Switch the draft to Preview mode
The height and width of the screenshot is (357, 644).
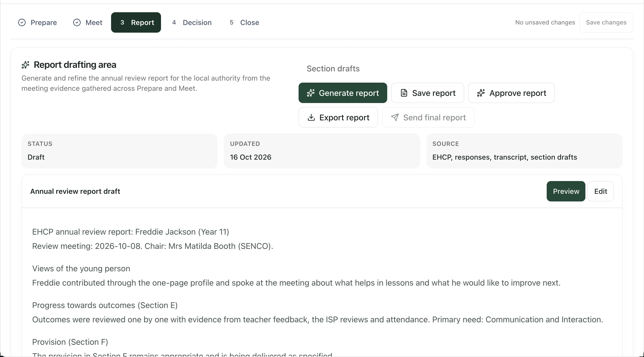point(566,191)
